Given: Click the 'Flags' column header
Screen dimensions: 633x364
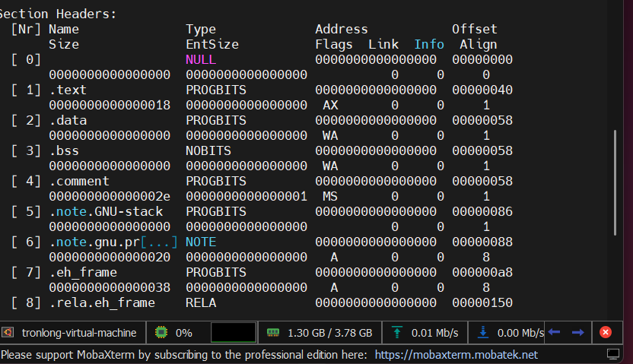Looking at the screenshot, I should tap(333, 44).
